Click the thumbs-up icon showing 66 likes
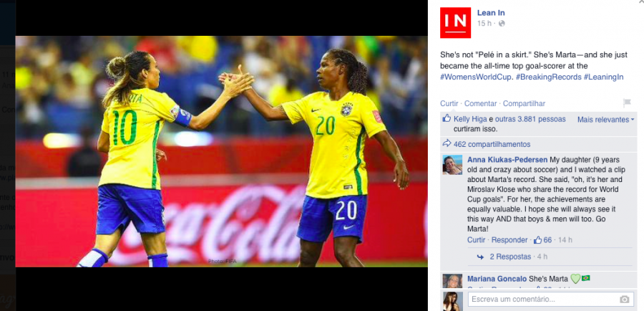This screenshot has height=311, width=644. [537, 240]
